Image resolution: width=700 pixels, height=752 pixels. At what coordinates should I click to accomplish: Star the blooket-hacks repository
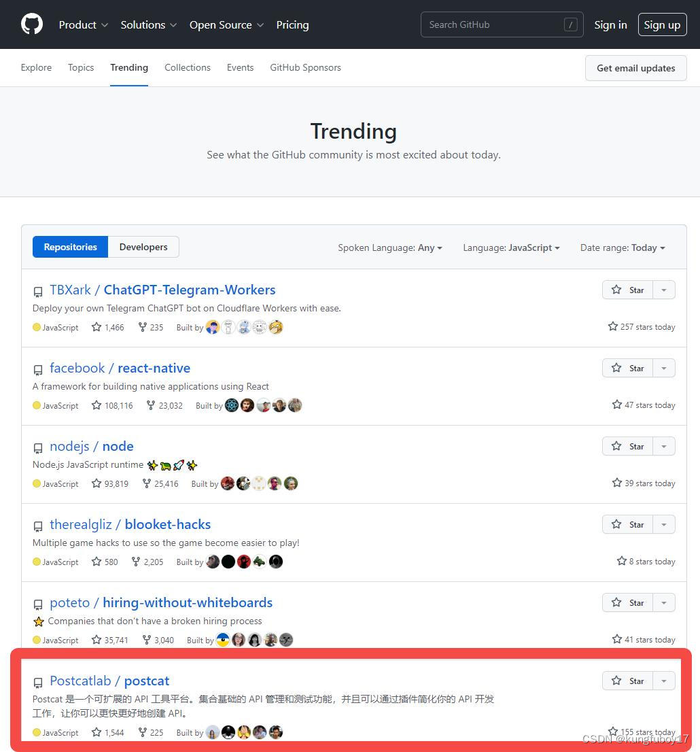(x=627, y=524)
